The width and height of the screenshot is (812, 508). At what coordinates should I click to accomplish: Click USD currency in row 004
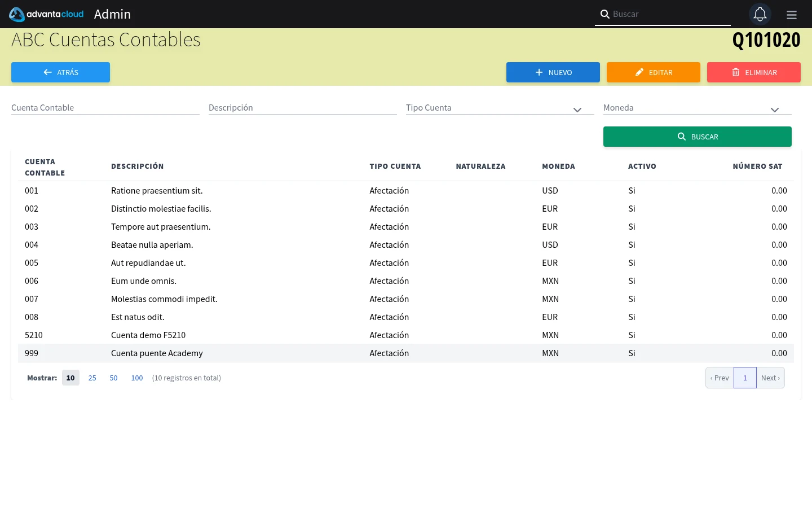pos(550,245)
